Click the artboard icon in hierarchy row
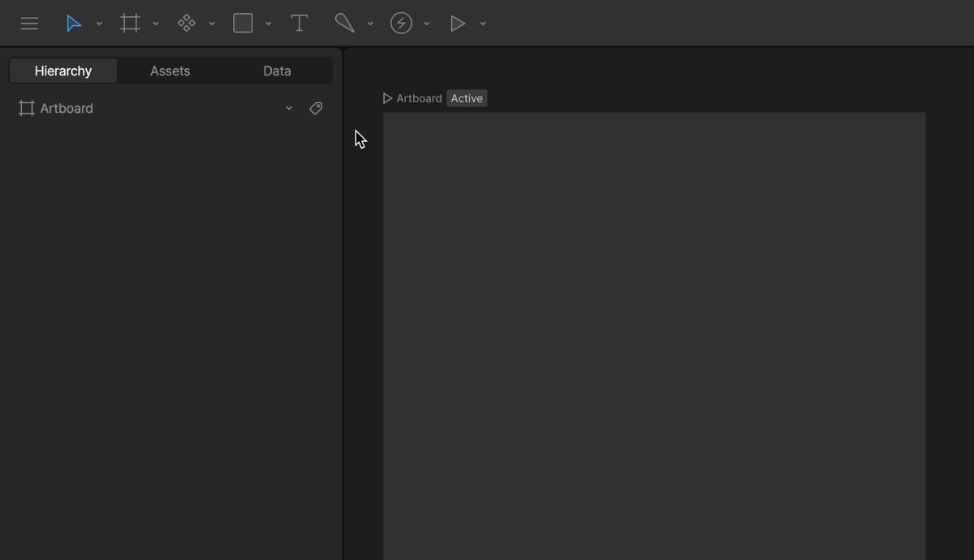 (27, 108)
